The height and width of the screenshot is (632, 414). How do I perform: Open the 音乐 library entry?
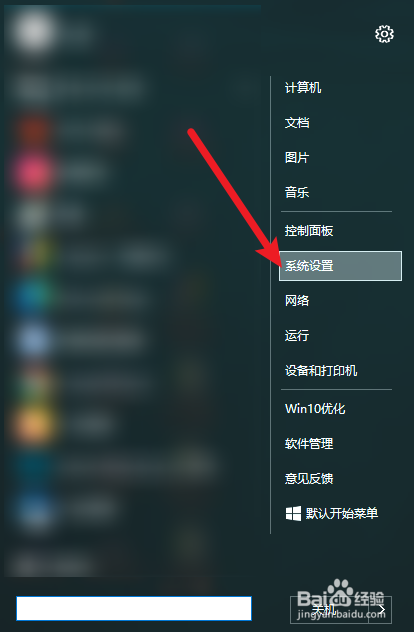297,192
